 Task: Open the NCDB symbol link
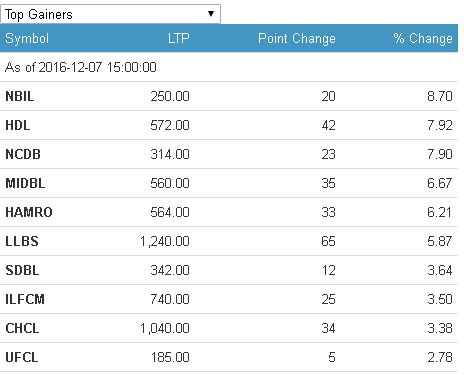coord(23,154)
